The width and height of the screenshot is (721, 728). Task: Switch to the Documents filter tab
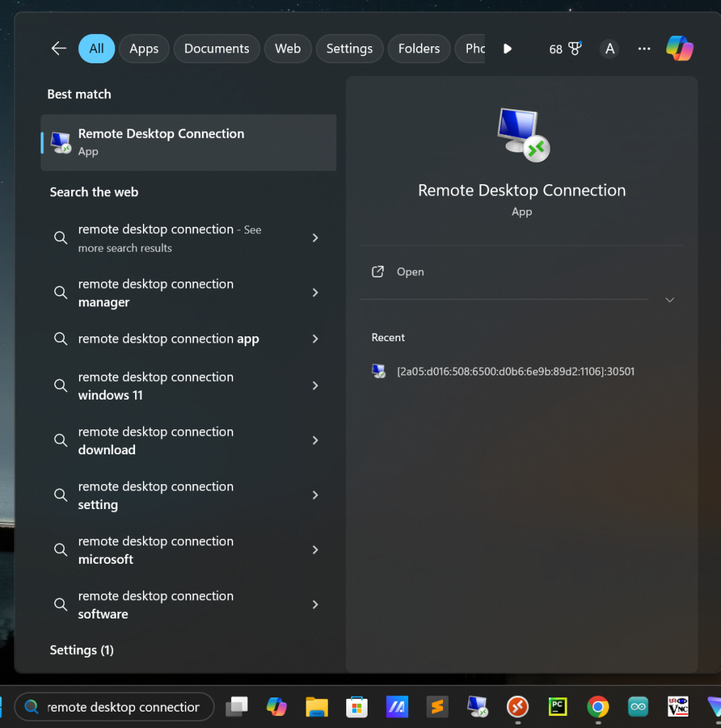pos(216,48)
